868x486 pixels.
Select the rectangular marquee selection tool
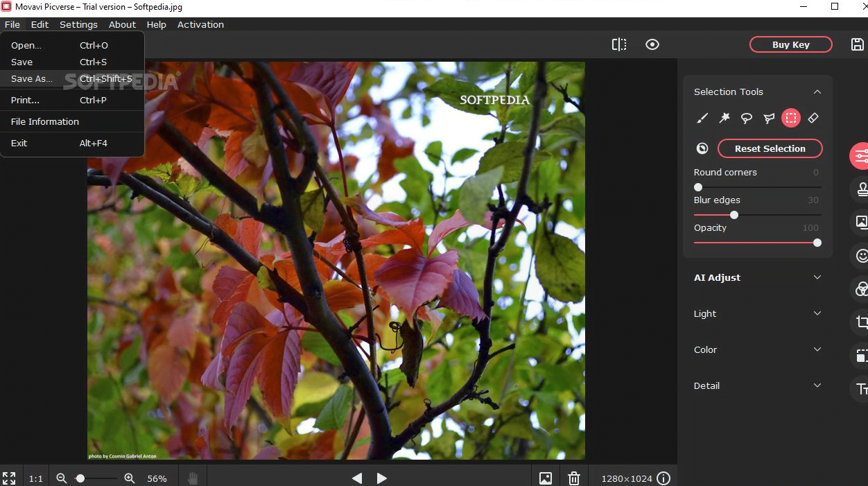[x=790, y=118]
